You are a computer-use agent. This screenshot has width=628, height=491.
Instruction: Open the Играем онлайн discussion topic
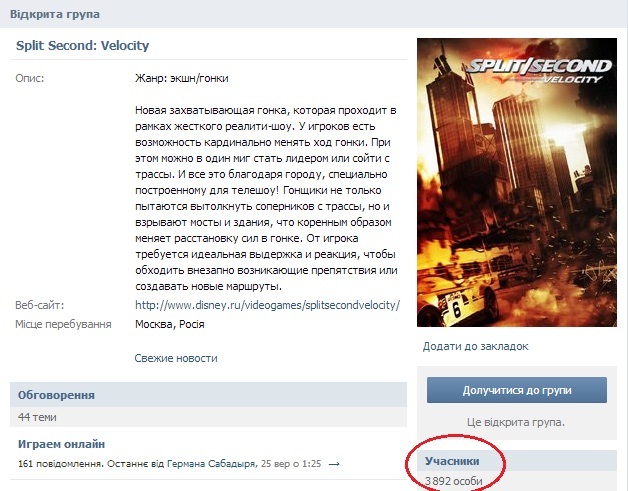61,444
